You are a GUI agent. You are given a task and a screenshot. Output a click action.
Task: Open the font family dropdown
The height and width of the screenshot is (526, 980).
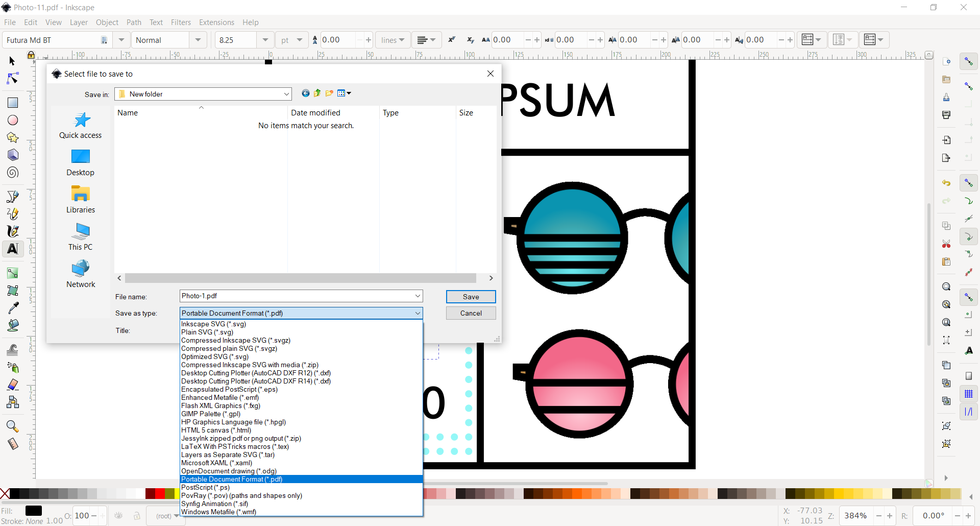[x=121, y=40]
